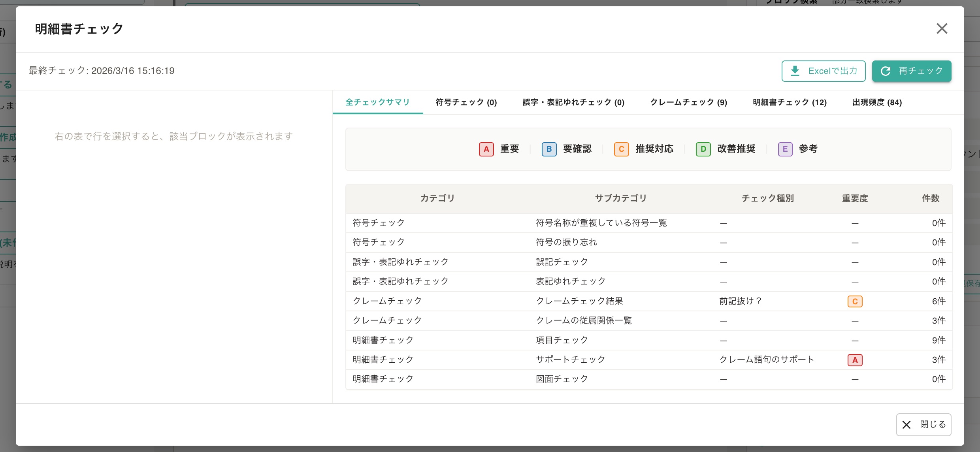
Task: Click the 明細書チェック dialog title
Action: (x=79, y=29)
